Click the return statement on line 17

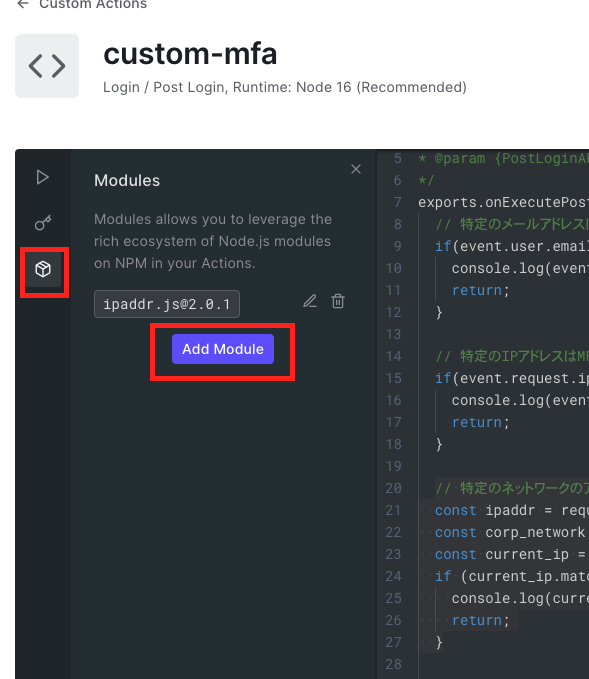480,422
